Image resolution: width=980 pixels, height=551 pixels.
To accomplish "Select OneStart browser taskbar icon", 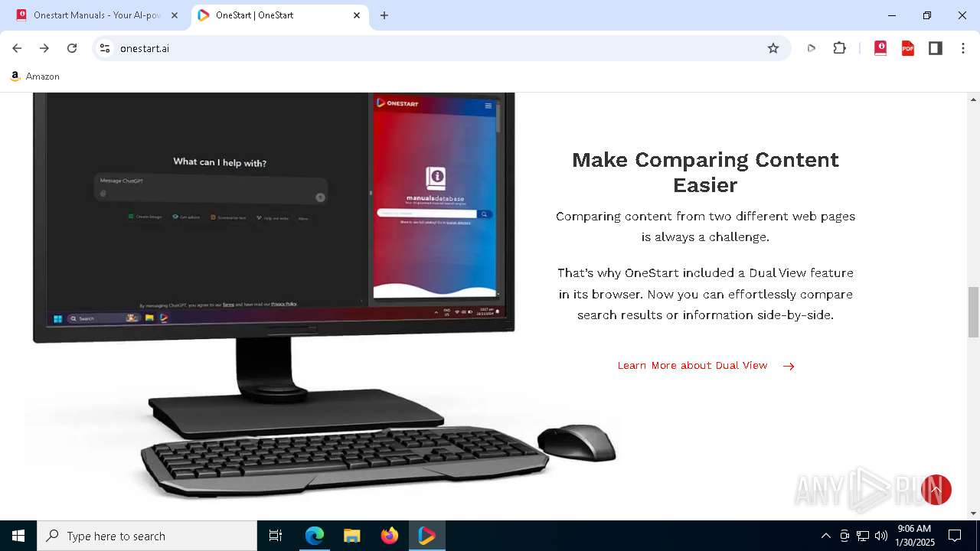I will click(x=426, y=536).
